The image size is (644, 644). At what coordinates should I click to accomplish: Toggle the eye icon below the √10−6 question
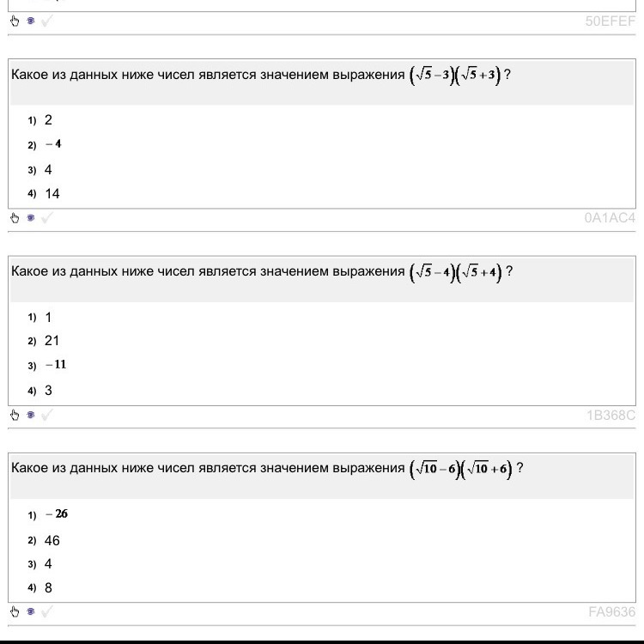[x=30, y=612]
